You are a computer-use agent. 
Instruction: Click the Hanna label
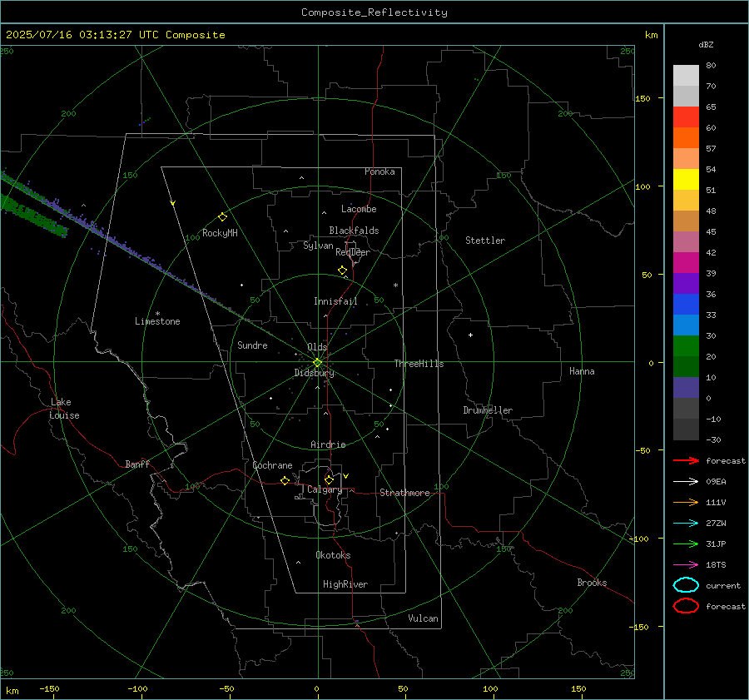(582, 371)
